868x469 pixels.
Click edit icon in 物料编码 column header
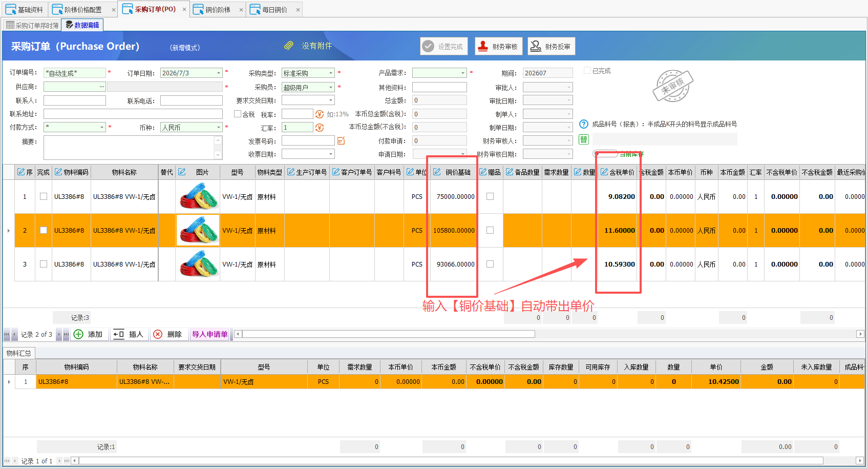click(x=58, y=172)
